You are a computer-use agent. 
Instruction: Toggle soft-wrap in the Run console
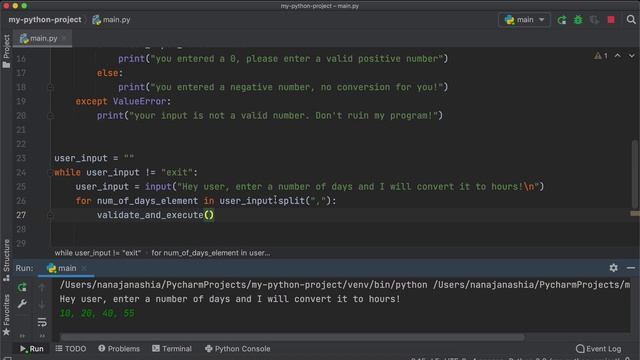[x=42, y=322]
